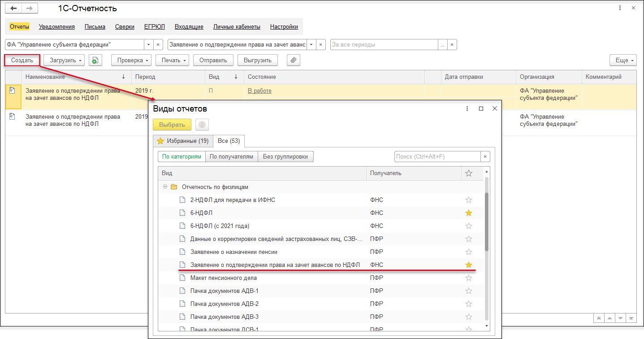Screen dimensions: 644x339
Task: Star Данные о корректировке сведений row
Action: point(469,239)
